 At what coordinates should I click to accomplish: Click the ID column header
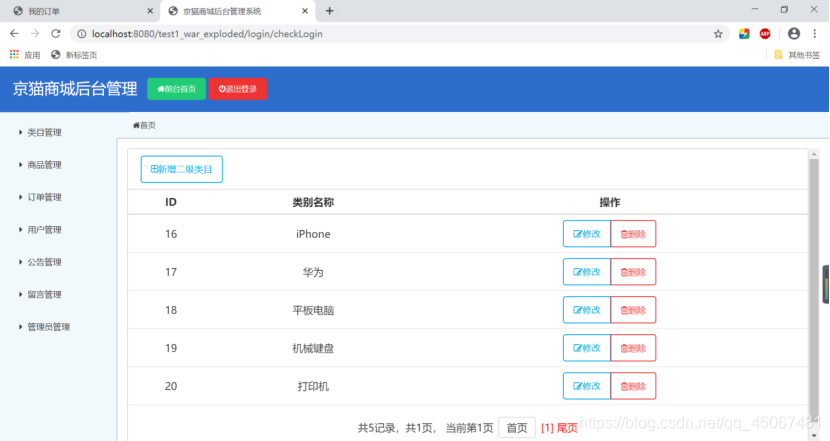(170, 202)
